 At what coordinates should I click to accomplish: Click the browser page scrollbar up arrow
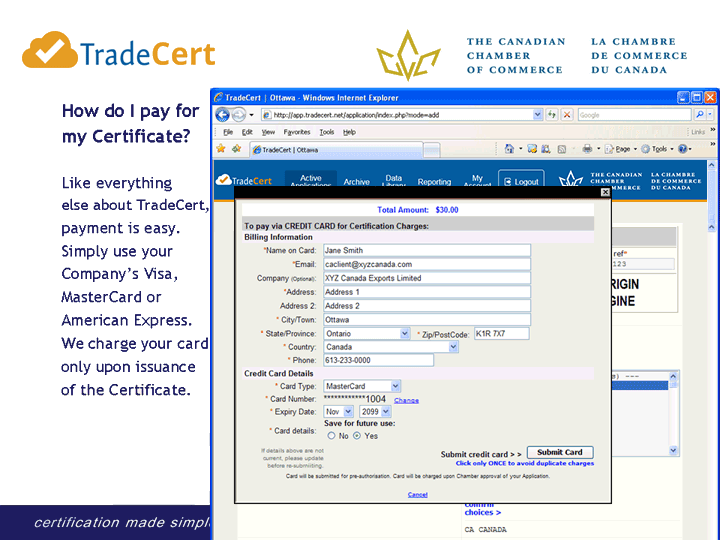click(711, 164)
